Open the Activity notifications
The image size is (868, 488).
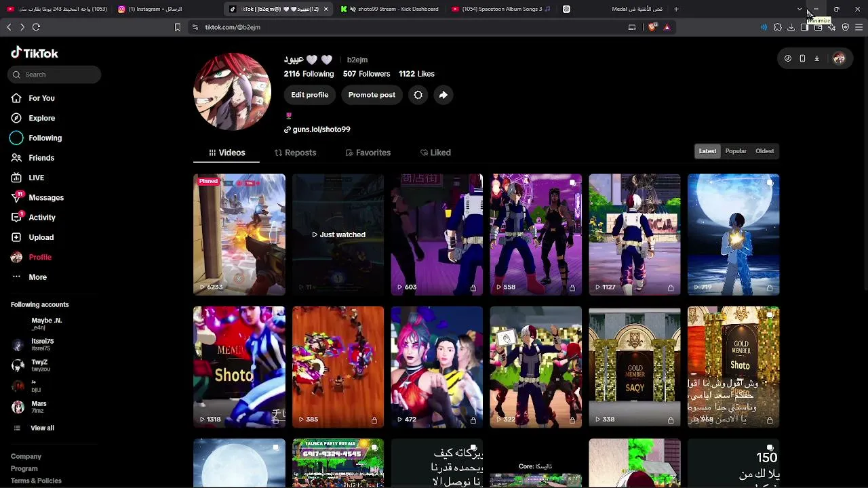[x=33, y=218]
